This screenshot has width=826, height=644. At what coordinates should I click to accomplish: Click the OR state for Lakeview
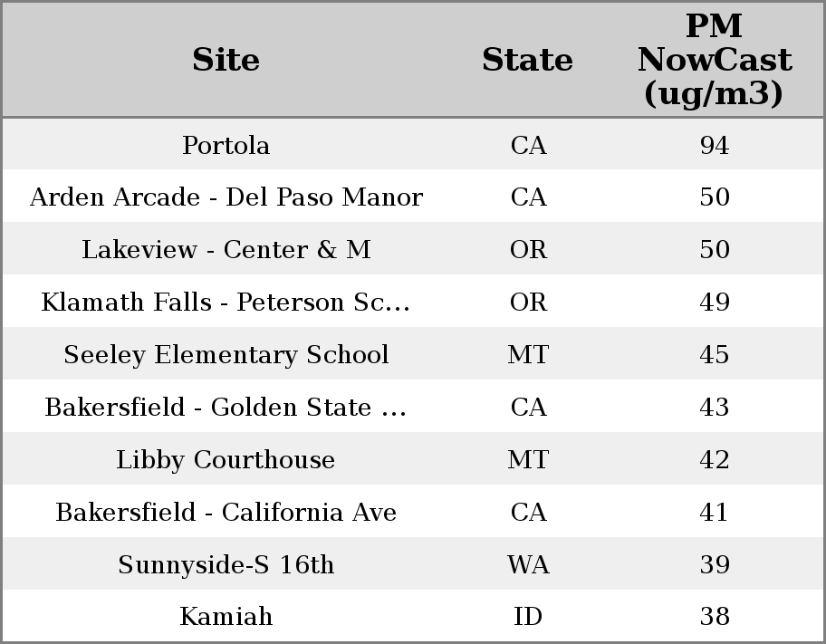(527, 250)
